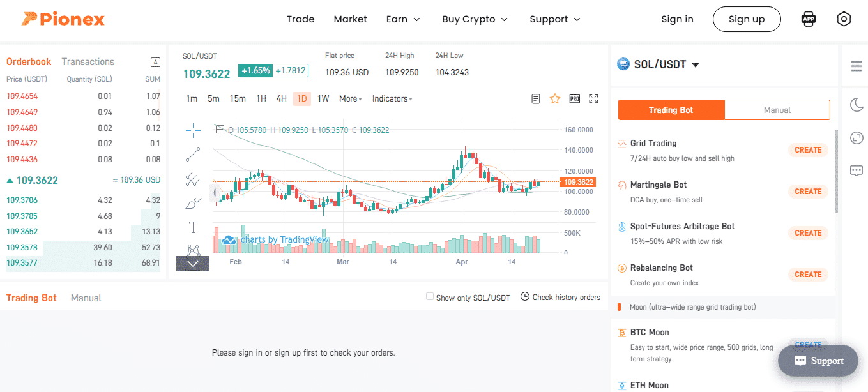Create a Grid Trading bot

tap(808, 150)
